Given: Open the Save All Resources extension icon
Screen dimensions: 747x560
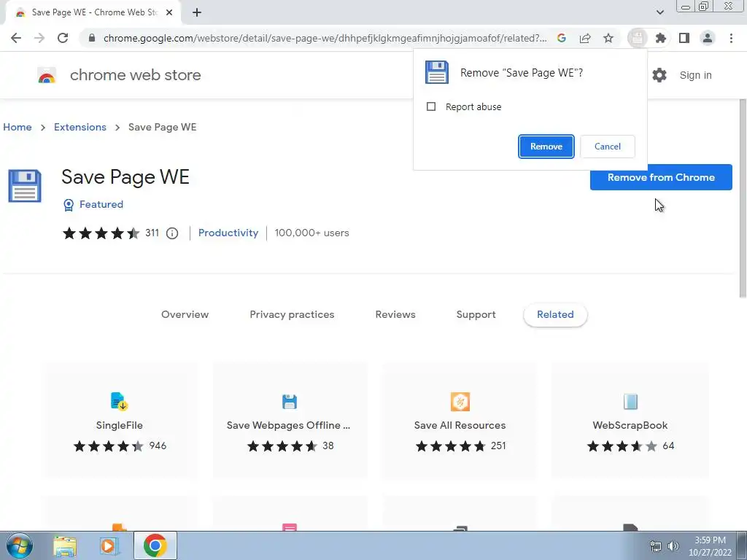Looking at the screenshot, I should pyautogui.click(x=460, y=402).
